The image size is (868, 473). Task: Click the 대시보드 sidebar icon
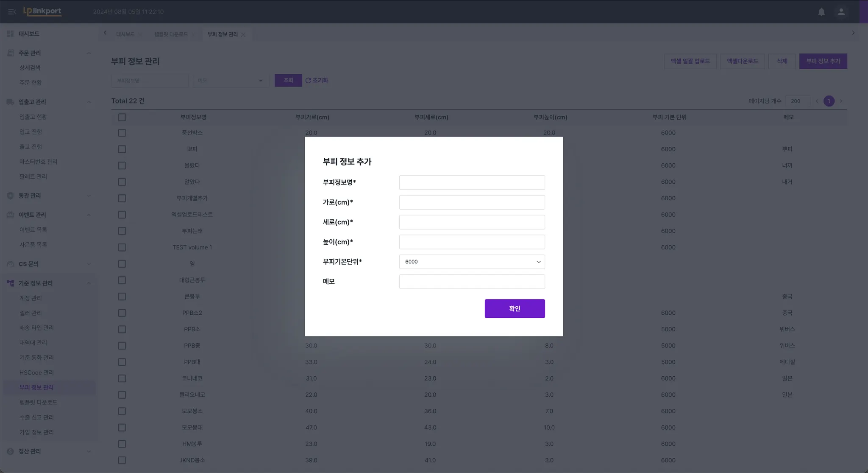pos(11,34)
